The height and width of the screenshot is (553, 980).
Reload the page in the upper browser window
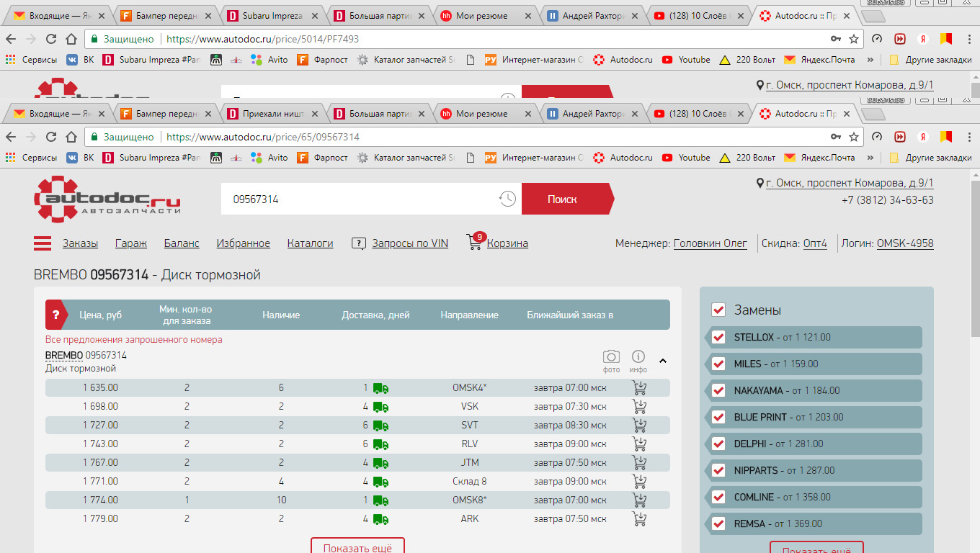(x=51, y=39)
